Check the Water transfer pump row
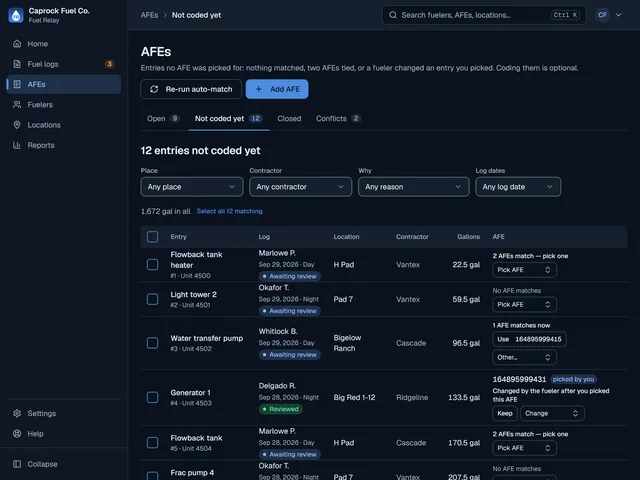Image resolution: width=640 pixels, height=480 pixels. point(153,343)
